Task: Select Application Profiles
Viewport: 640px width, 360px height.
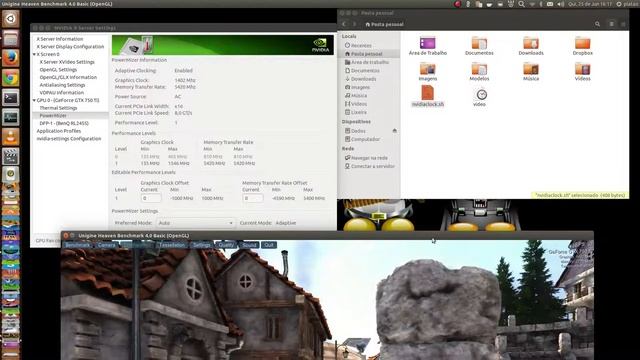Action: coord(58,131)
